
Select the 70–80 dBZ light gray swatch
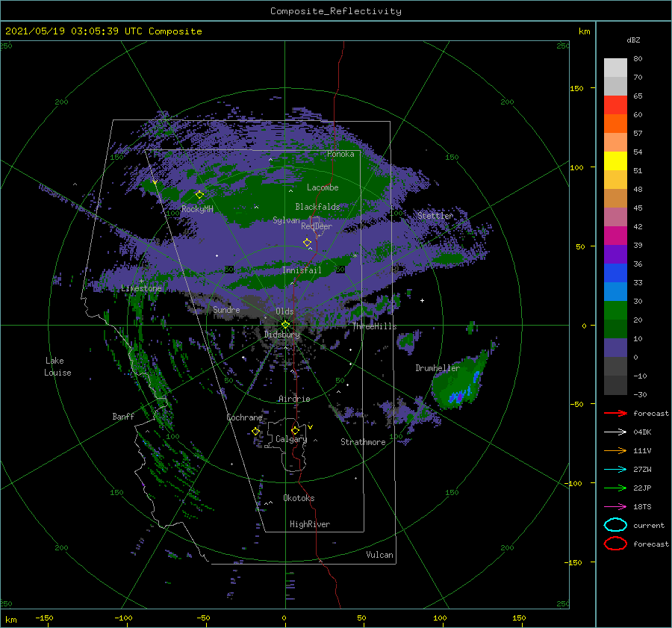(x=615, y=68)
